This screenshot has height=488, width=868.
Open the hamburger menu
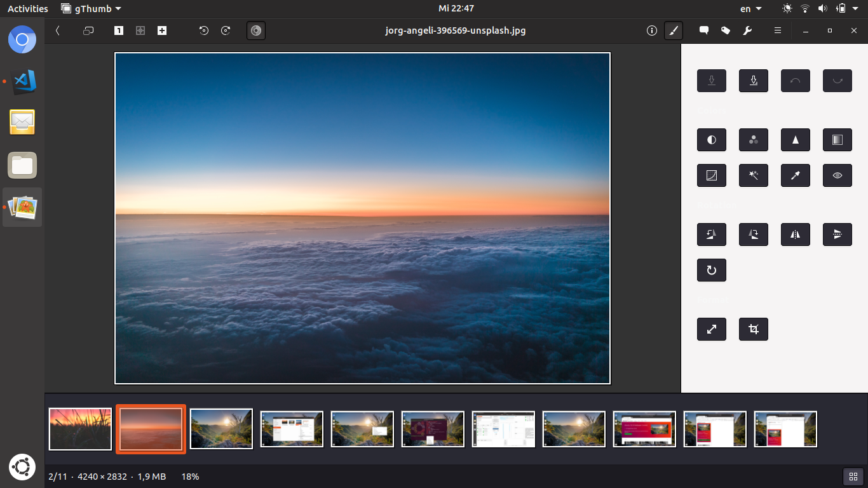(776, 30)
